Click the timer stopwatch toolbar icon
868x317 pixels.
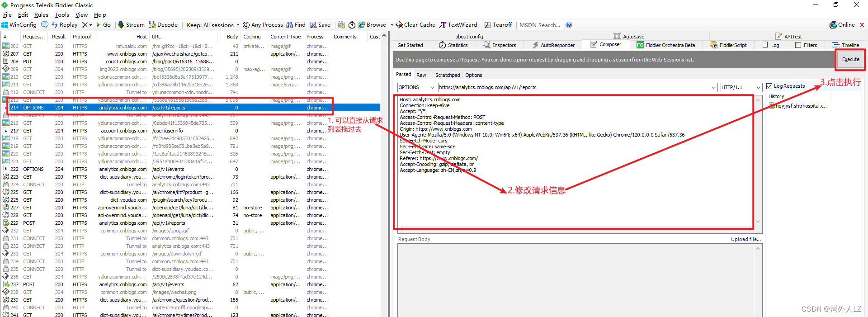click(x=352, y=25)
